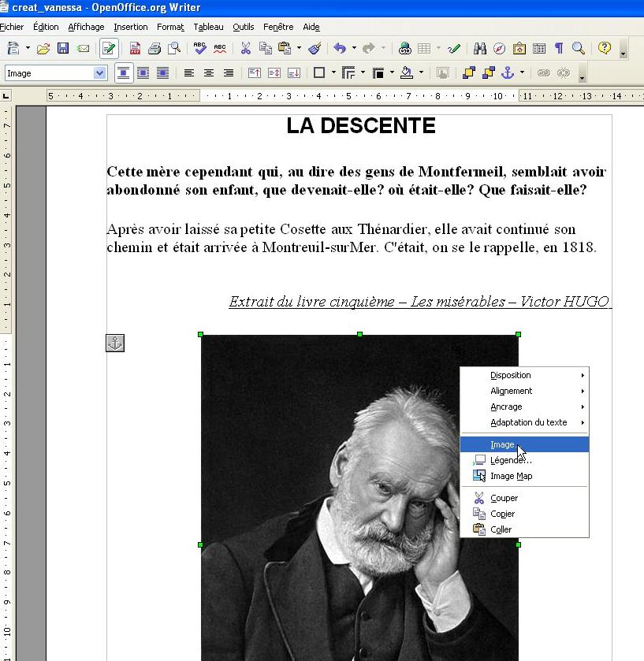Center the image vertically
Viewport: 644px width, 661px height.
(274, 73)
